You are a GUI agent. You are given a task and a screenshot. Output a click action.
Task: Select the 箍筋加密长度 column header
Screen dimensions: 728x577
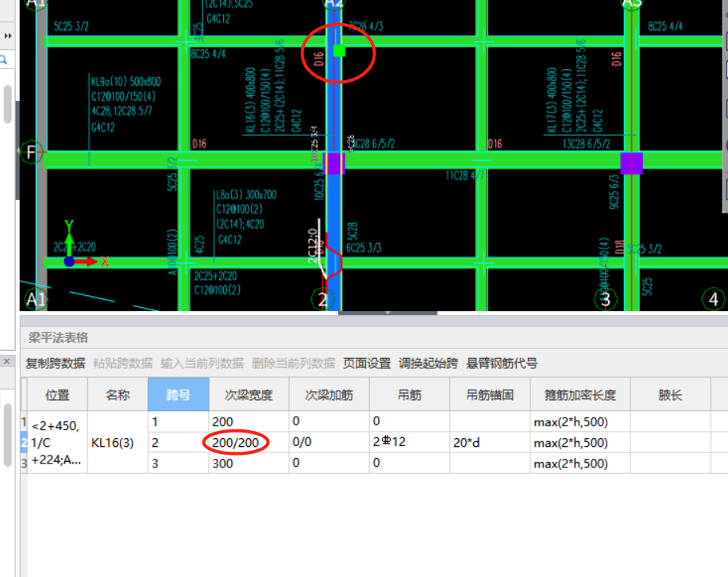coord(580,394)
